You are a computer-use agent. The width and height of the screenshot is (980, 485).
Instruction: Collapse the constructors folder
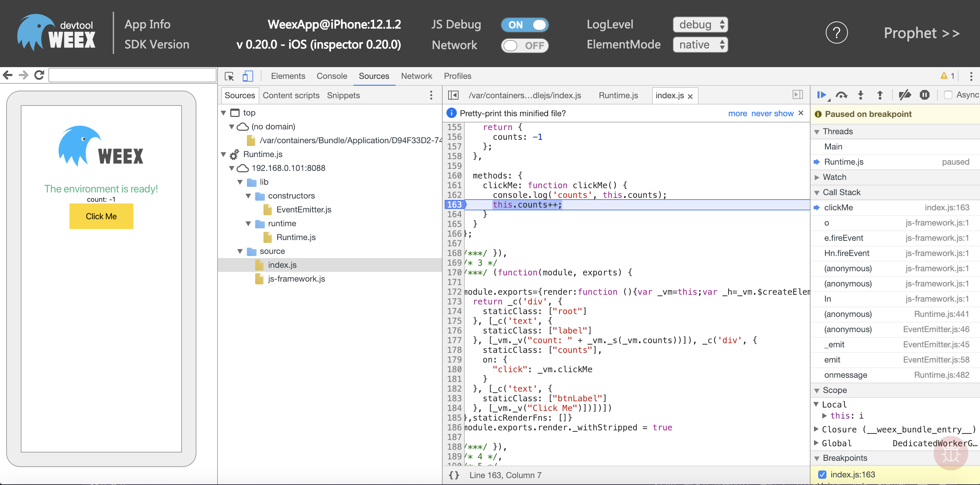[248, 196]
